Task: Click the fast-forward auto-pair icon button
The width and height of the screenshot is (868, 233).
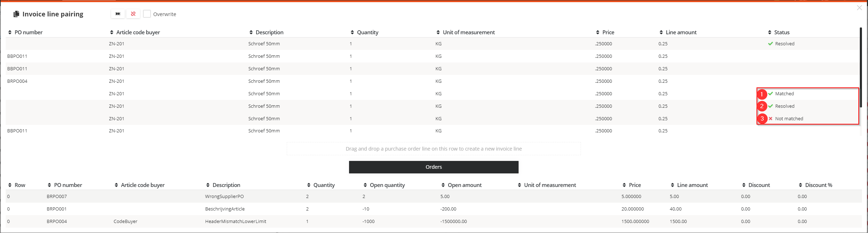Action: click(x=118, y=14)
